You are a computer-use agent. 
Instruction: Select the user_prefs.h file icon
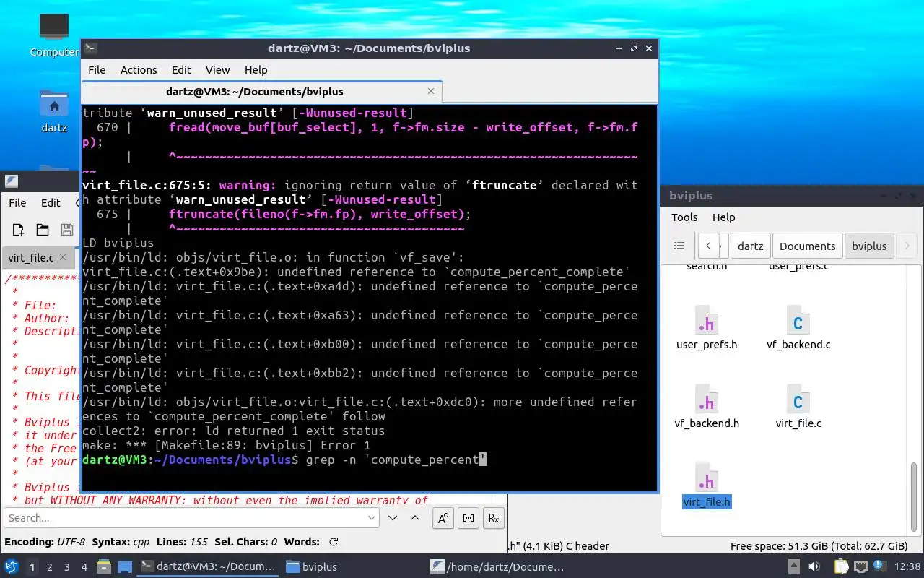[x=707, y=320]
